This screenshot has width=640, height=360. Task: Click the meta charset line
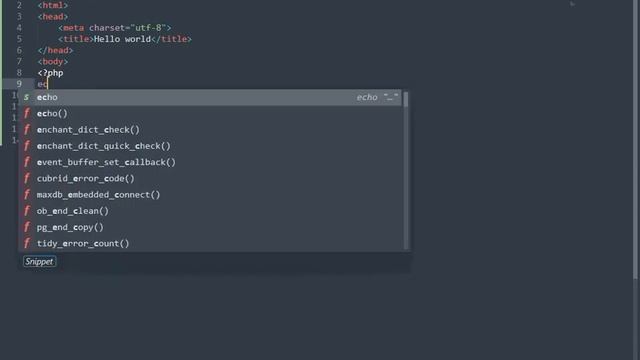tap(115, 28)
